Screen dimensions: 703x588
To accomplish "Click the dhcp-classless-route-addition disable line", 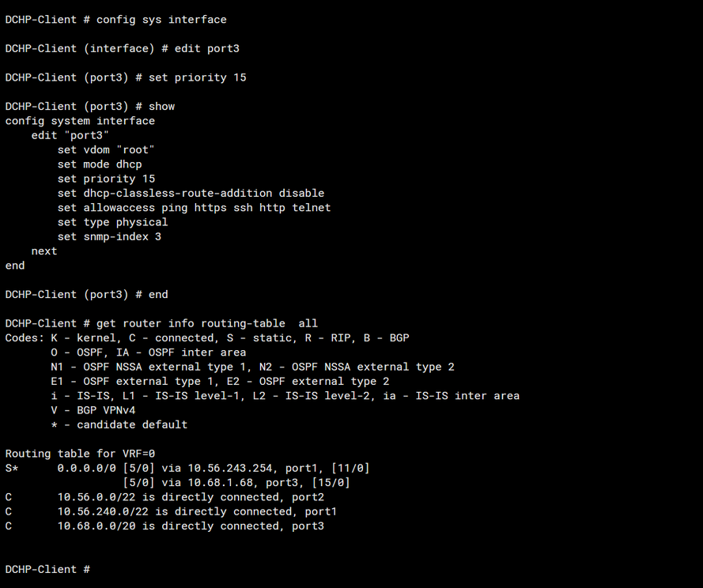I will click(x=191, y=193).
